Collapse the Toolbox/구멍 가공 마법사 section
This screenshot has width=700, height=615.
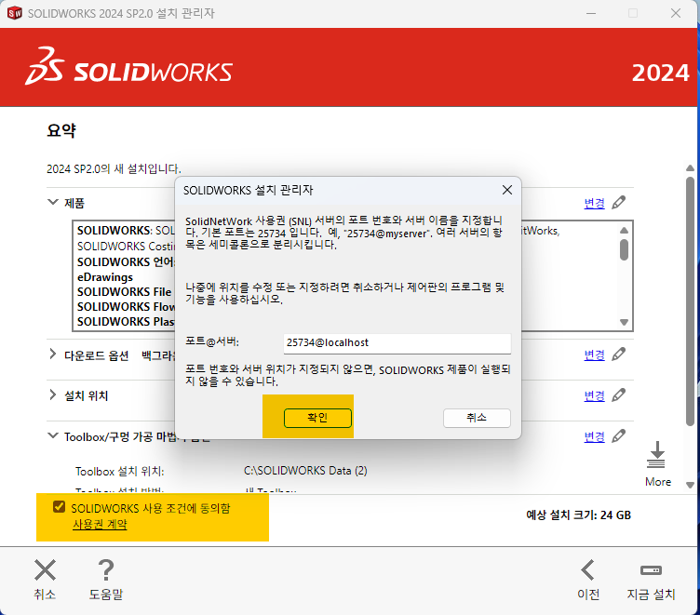tap(53, 435)
